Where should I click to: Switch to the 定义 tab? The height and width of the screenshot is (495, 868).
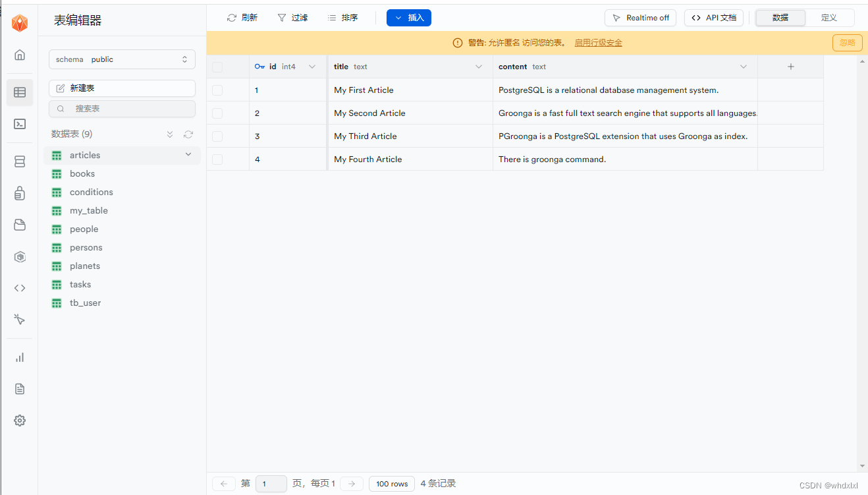click(x=830, y=17)
